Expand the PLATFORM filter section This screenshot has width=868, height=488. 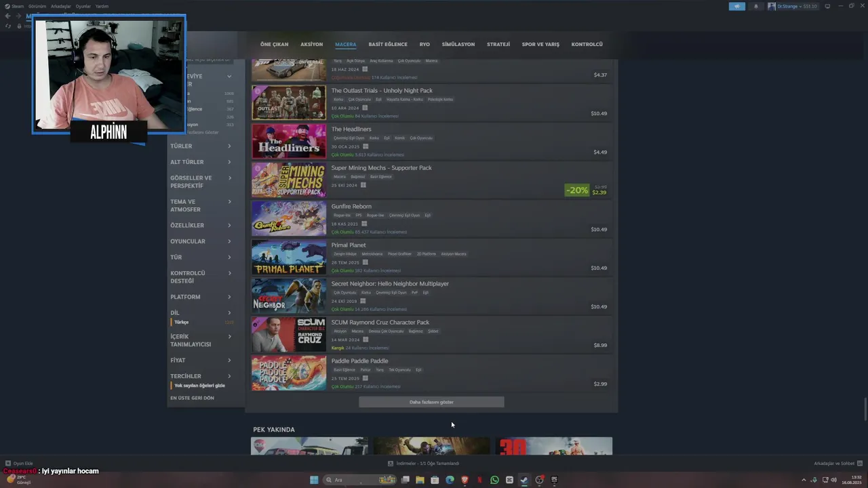[201, 297]
